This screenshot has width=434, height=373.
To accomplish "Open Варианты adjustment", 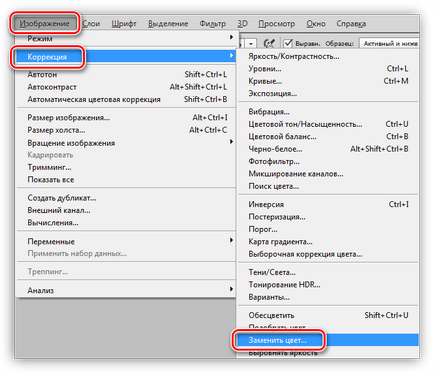I will pos(328,297).
